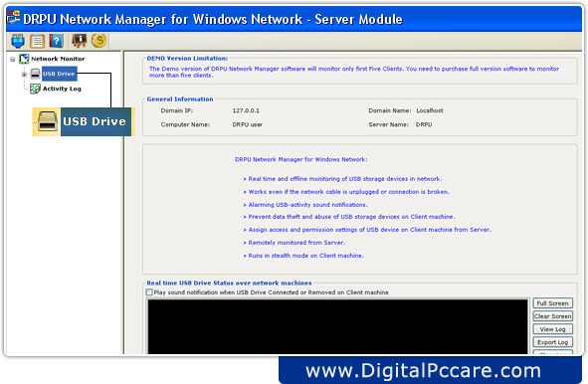
Task: Click the Network Monitor tree node icon
Action: [24, 59]
